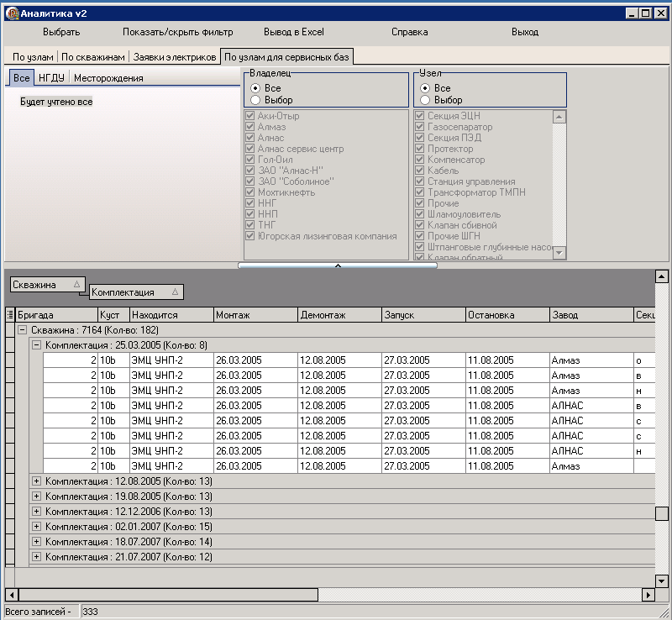Open the Справка menu
This screenshot has width=672, height=620.
click(x=409, y=32)
